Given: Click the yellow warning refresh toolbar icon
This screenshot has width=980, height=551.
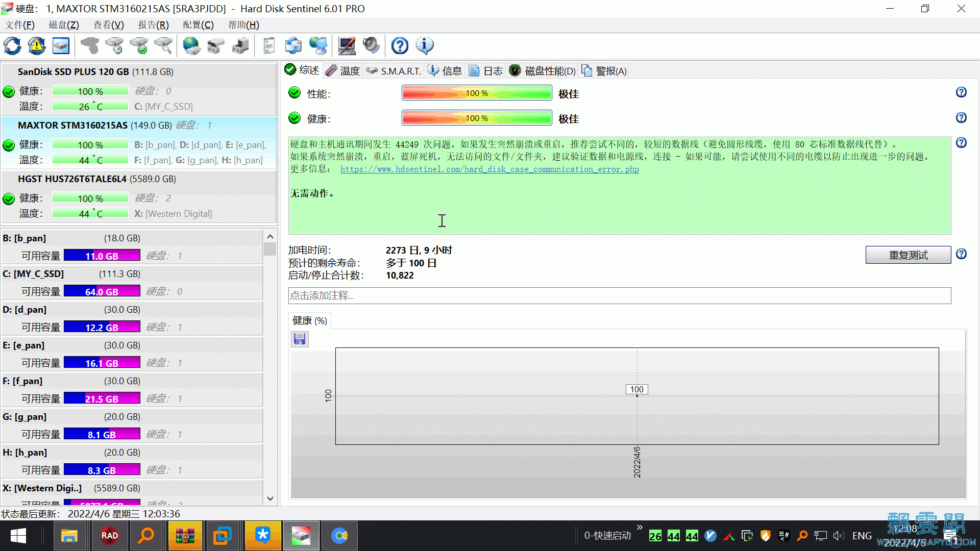Looking at the screenshot, I should tap(37, 46).
